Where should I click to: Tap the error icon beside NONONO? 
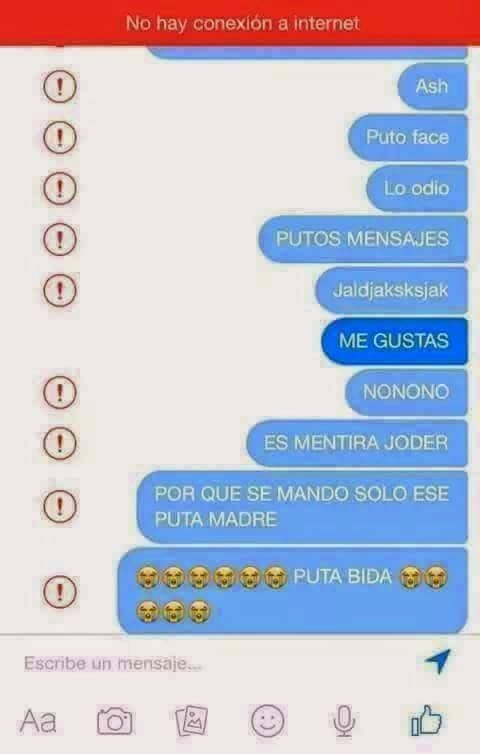pyautogui.click(x=60, y=392)
